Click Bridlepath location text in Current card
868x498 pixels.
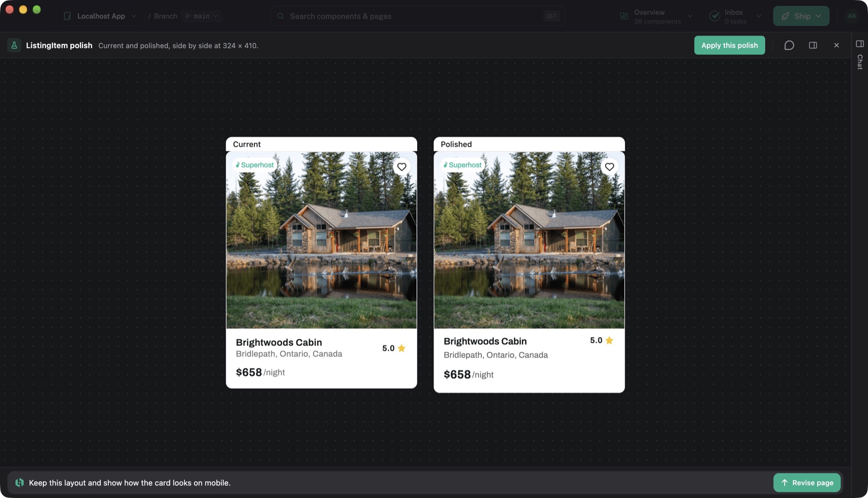pyautogui.click(x=289, y=354)
